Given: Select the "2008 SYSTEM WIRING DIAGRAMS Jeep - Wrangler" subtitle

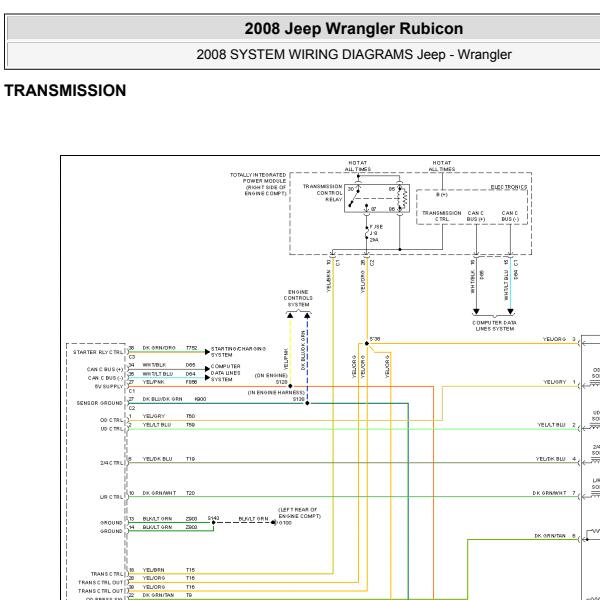Looking at the screenshot, I should point(354,55).
